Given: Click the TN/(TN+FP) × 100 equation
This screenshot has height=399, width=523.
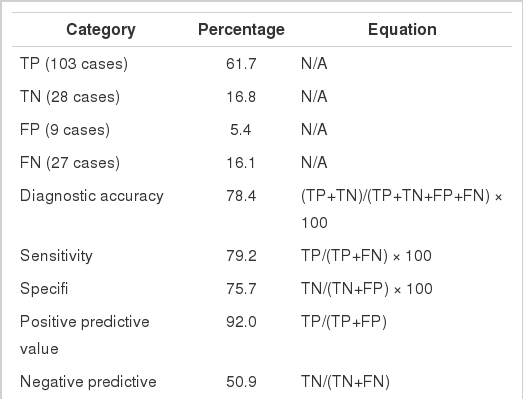Looking at the screenshot, I should (367, 289).
